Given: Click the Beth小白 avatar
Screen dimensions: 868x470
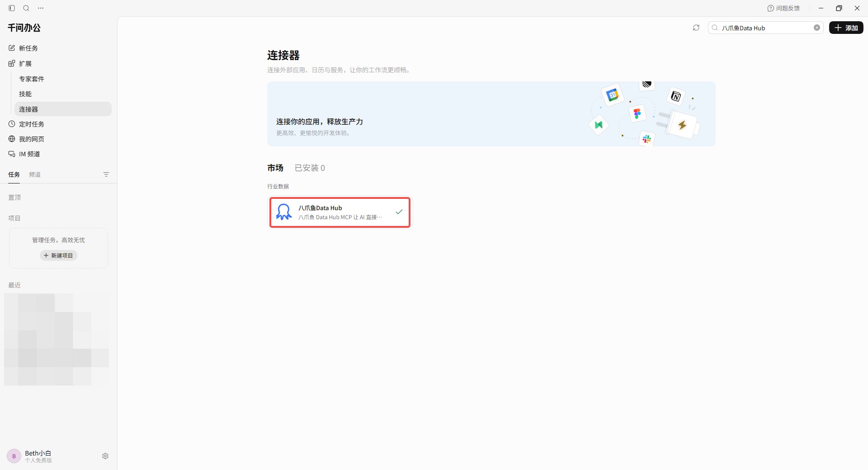Looking at the screenshot, I should pos(14,456).
